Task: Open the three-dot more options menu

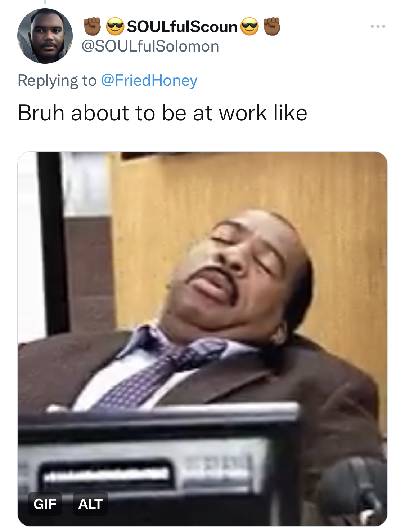Action: [x=378, y=26]
